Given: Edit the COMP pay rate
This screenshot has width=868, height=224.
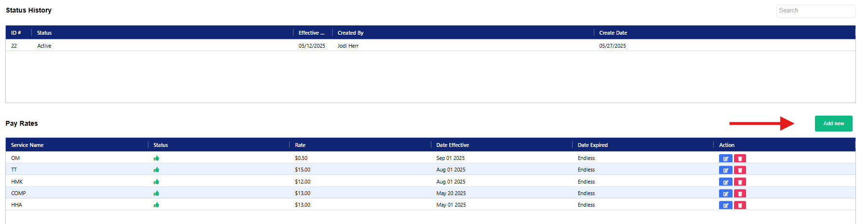Looking at the screenshot, I should pos(725,194).
